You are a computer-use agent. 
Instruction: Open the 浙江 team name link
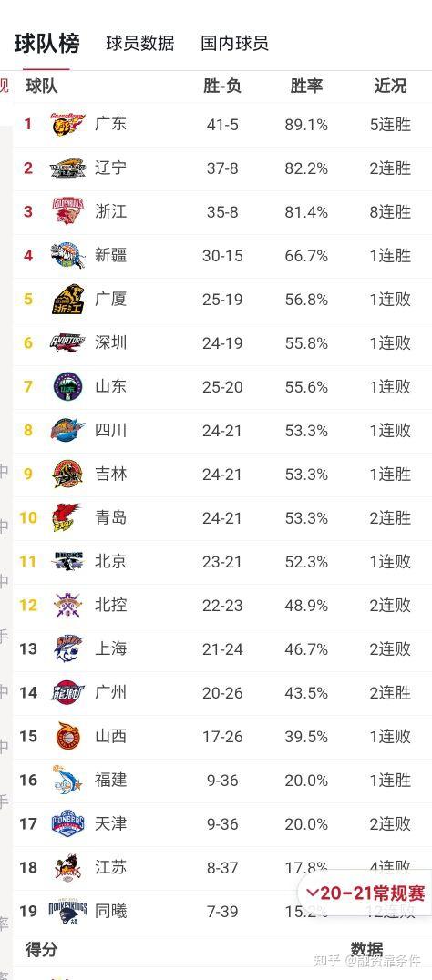(x=110, y=211)
